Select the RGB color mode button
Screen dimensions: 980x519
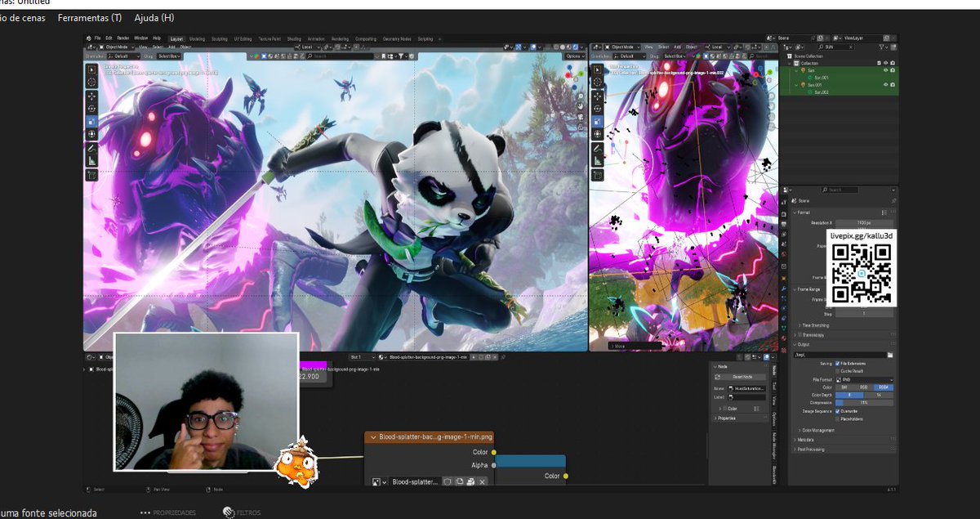[x=863, y=387]
